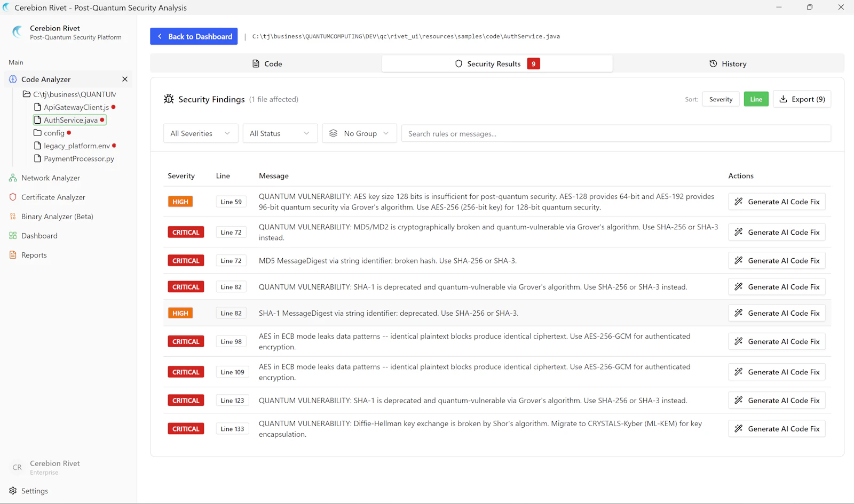
Task: Generate AI Code Fix for Line 109
Action: (777, 372)
